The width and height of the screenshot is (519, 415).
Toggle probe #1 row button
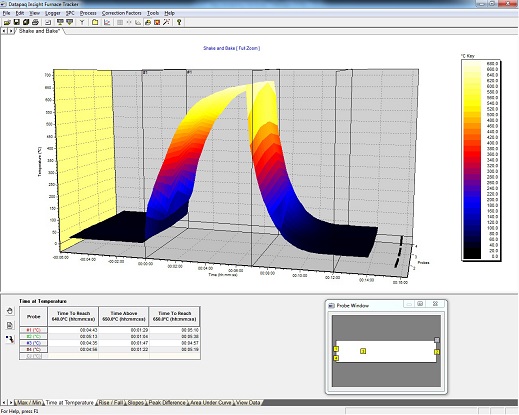(34, 330)
